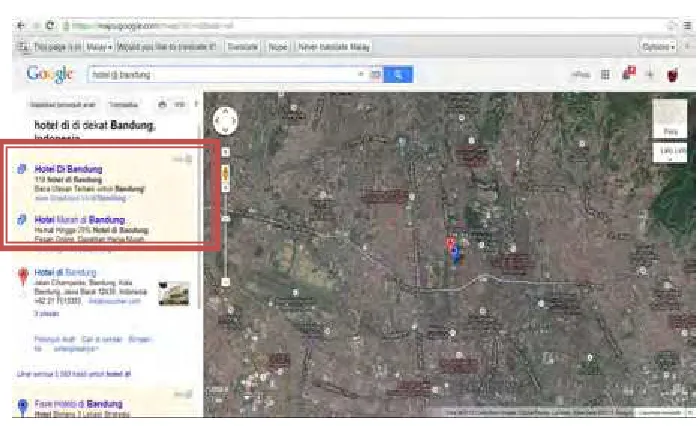Image resolution: width=698 pixels, height=426 pixels.
Task: Open the Malay language dropdown
Action: coord(99,47)
